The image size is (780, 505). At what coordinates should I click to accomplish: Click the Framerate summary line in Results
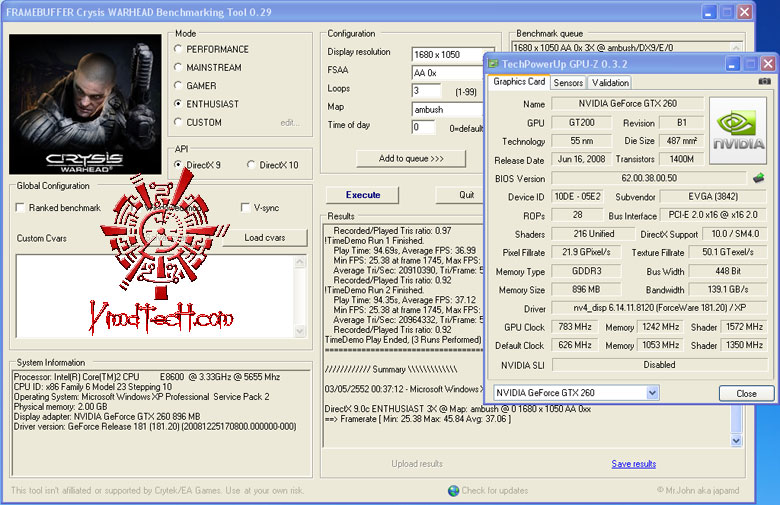tap(417, 419)
